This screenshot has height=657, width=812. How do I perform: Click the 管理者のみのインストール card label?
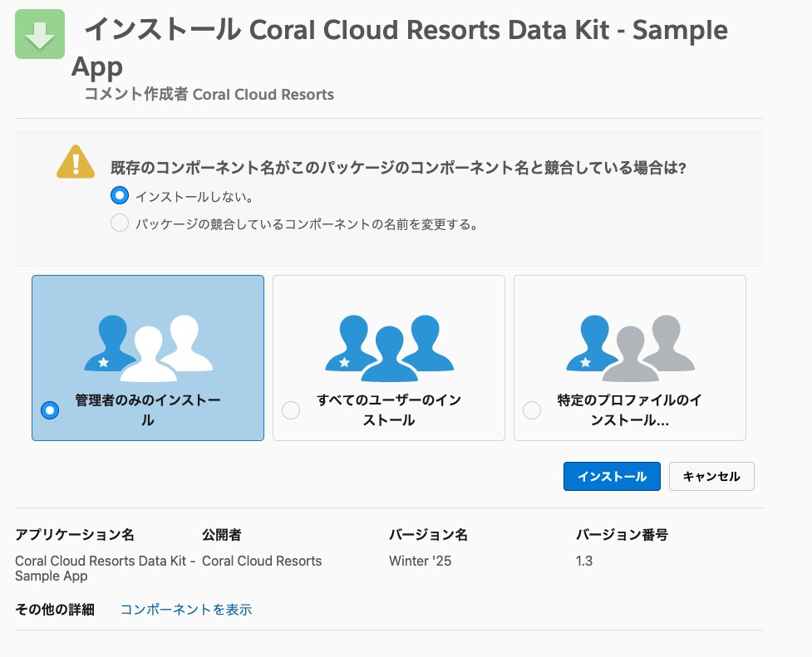coord(148,410)
